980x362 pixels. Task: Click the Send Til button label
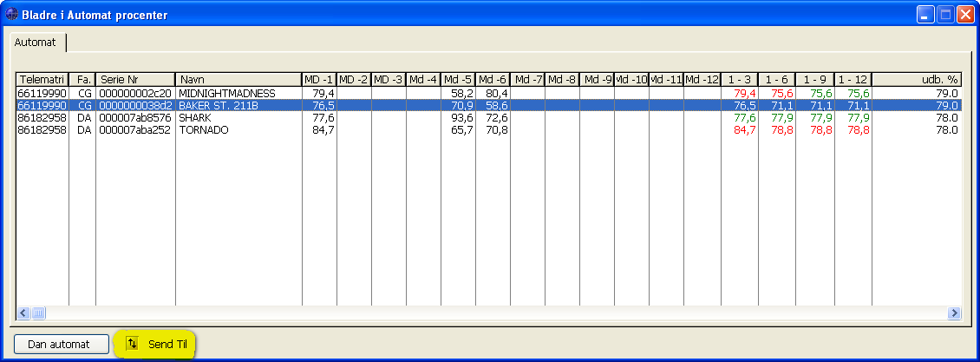167,345
